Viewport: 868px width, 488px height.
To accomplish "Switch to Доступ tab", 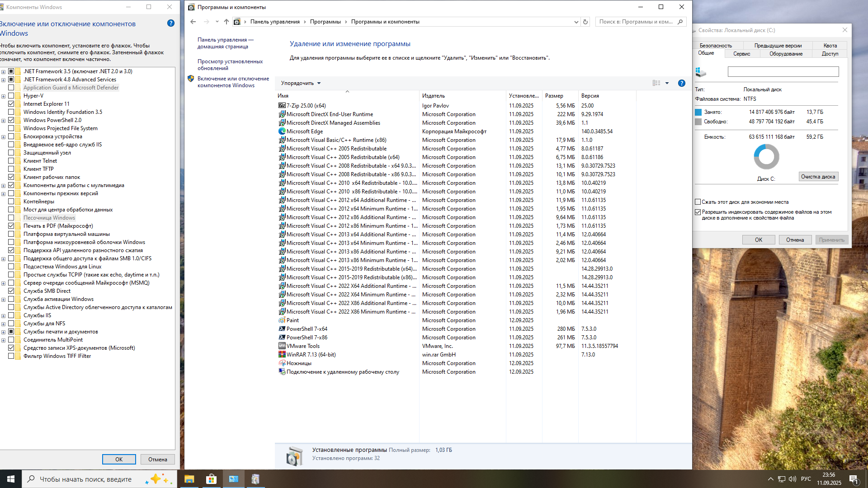I will coord(830,54).
